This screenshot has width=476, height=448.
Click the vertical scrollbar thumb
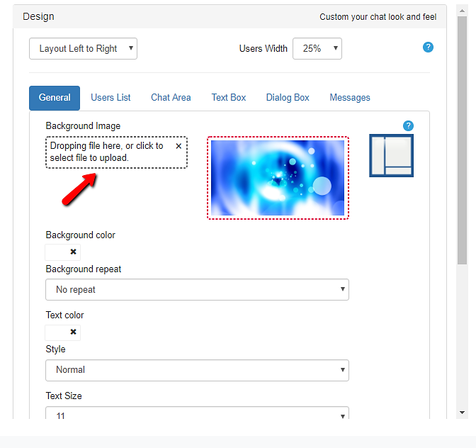click(x=462, y=140)
